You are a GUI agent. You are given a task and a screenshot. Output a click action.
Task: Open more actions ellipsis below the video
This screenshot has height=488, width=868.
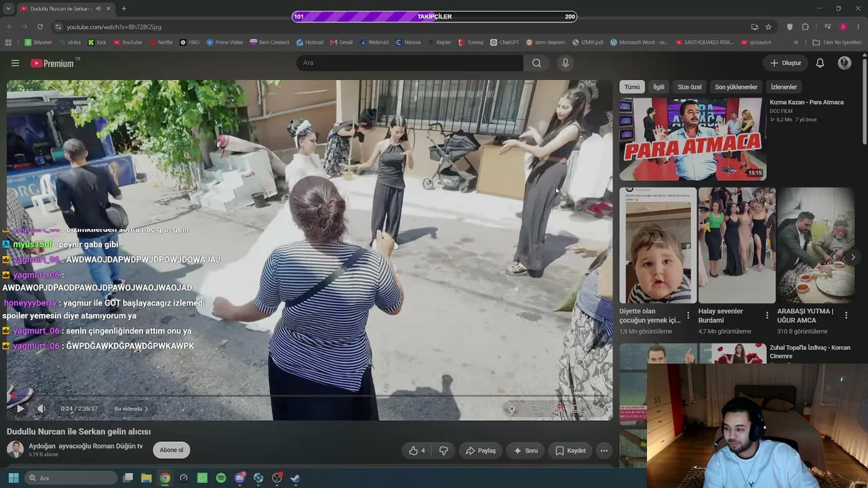[604, 451]
